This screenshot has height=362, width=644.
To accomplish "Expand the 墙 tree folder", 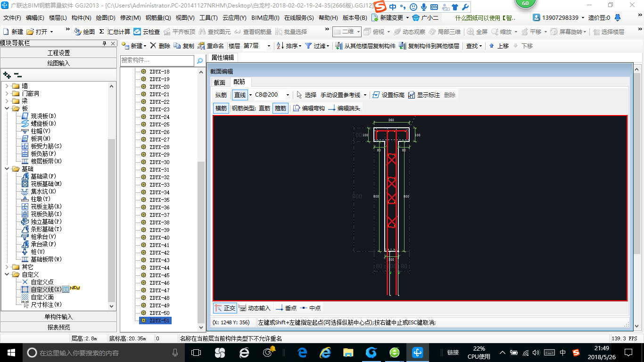I will tap(7, 86).
